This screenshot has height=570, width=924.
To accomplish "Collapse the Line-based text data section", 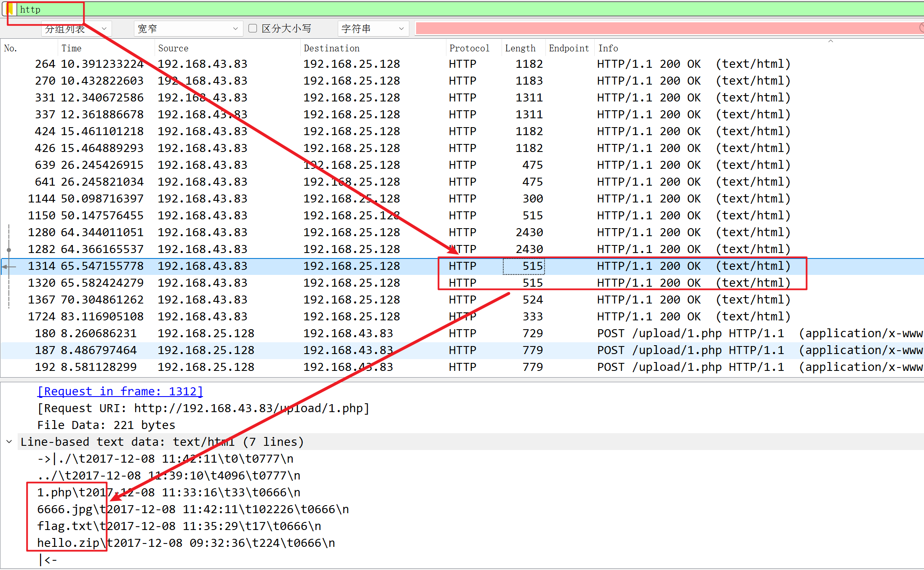I will tap(9, 442).
